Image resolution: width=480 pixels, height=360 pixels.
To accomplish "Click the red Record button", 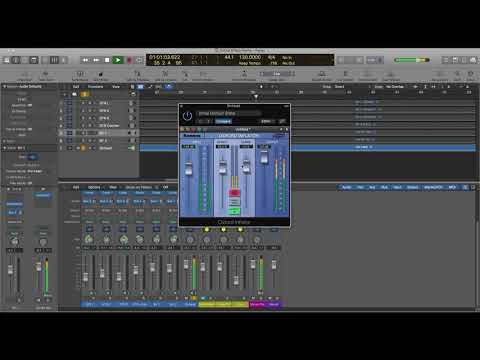I will pyautogui.click(x=129, y=60).
